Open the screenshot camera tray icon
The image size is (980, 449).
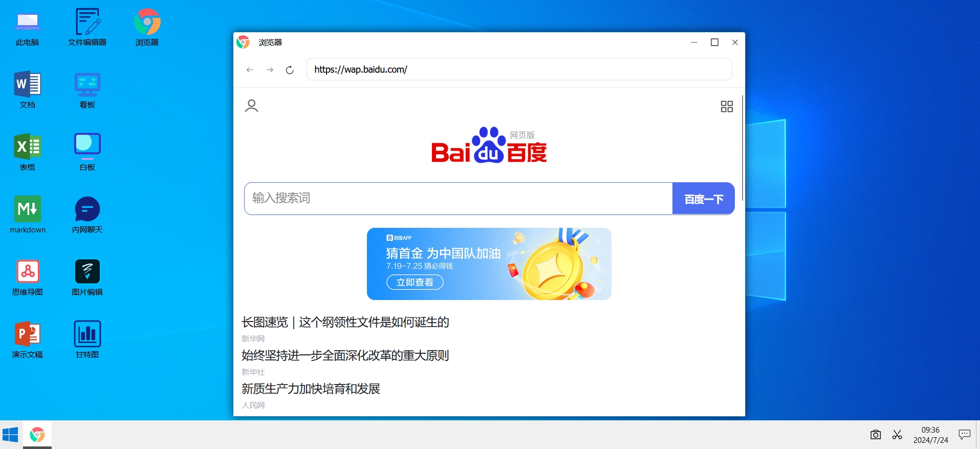pyautogui.click(x=876, y=435)
